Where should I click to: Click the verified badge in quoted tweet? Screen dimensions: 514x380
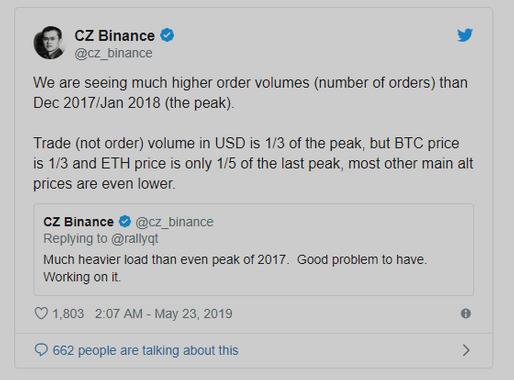(125, 221)
